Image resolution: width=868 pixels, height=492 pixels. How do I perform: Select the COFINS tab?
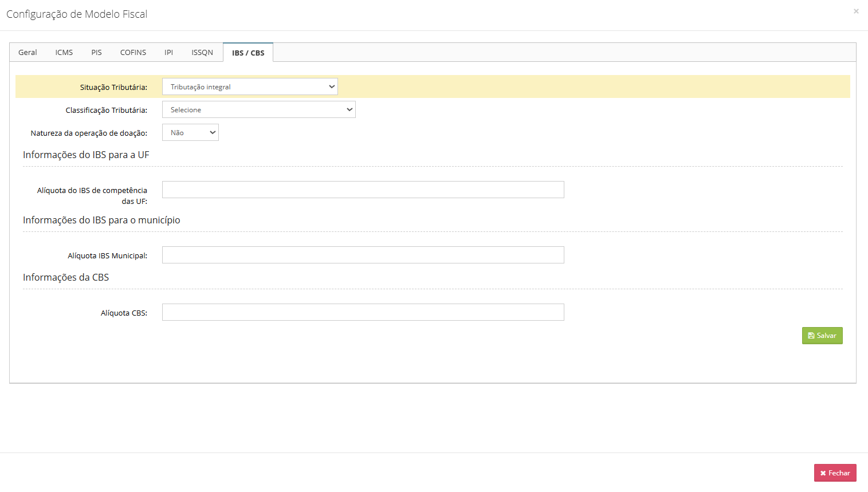(x=133, y=53)
